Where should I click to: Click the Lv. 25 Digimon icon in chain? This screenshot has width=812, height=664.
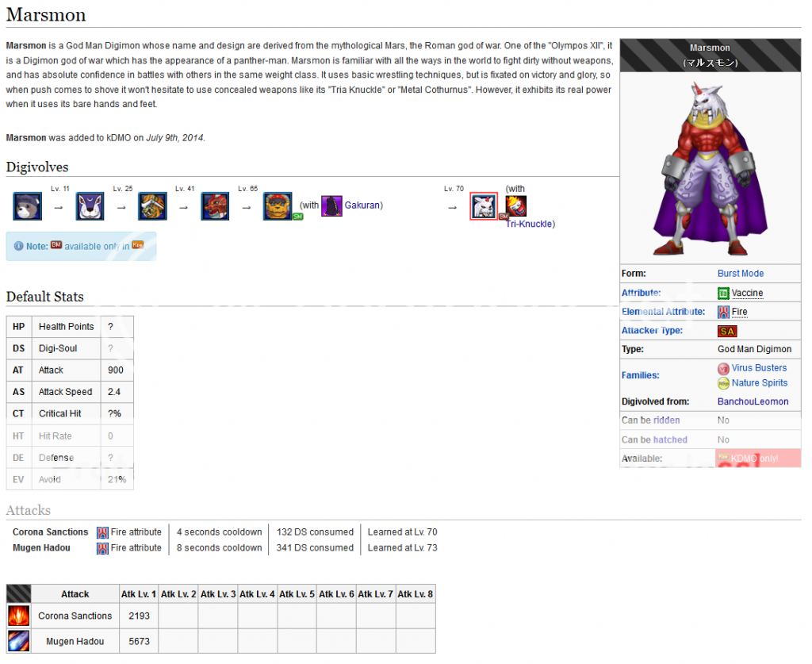(x=152, y=206)
